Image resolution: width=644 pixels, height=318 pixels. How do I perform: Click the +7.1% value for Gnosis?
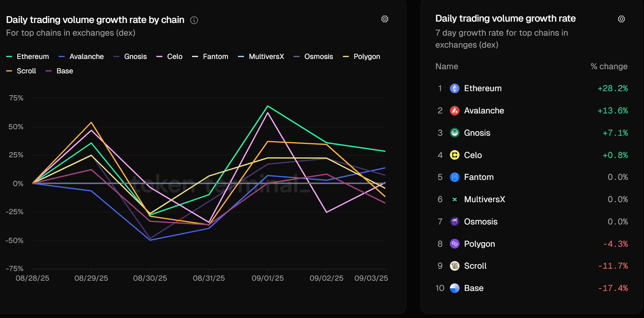[615, 133]
